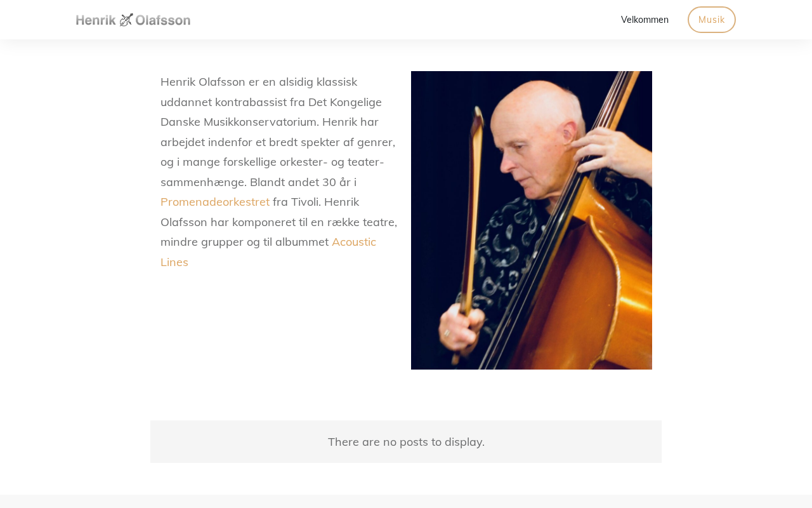
Task: Open the Acoustic Lines album link
Action: [x=268, y=252]
